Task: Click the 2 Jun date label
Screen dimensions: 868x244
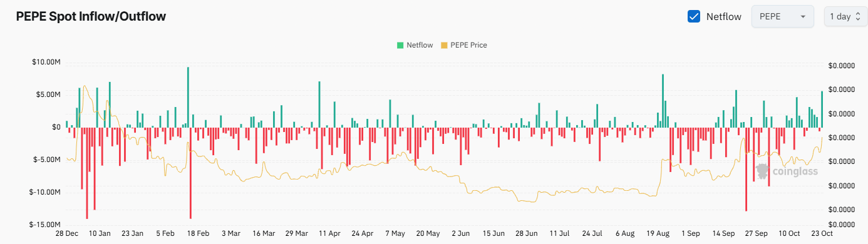Action: tap(461, 233)
